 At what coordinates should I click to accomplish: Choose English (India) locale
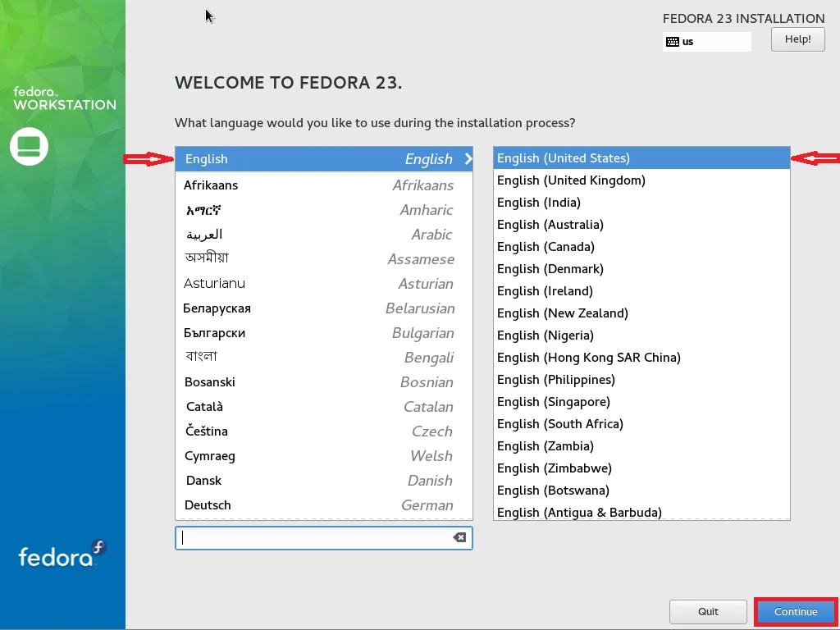[x=641, y=203]
